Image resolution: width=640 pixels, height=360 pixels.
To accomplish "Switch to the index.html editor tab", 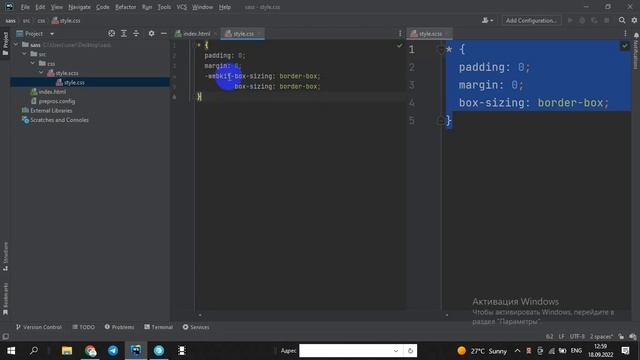I will [197, 34].
